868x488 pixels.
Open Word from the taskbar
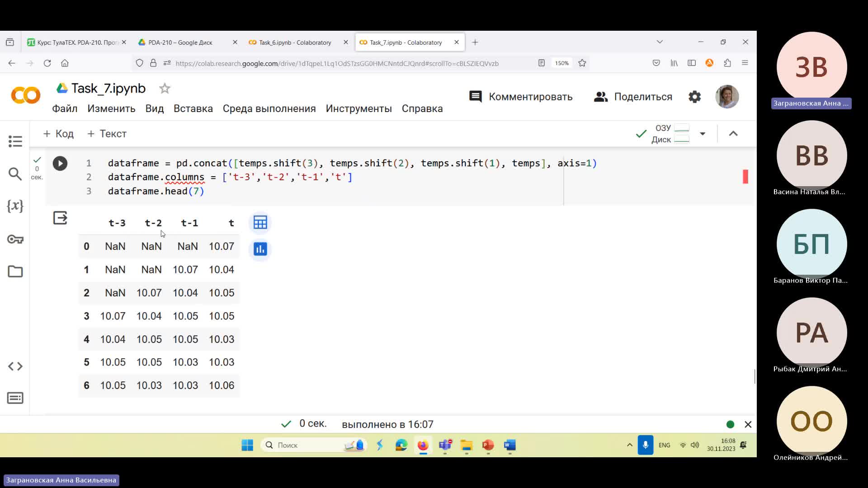point(509,445)
